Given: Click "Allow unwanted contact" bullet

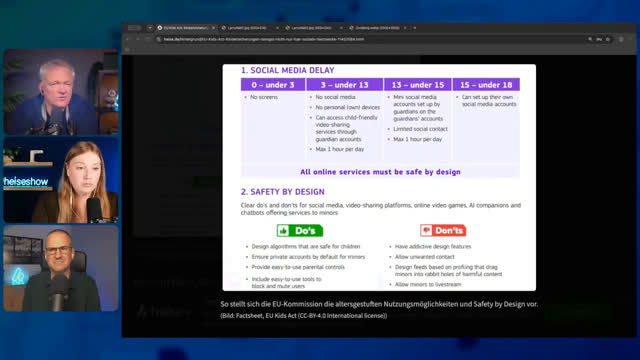Looking at the screenshot, I should click(x=424, y=257).
